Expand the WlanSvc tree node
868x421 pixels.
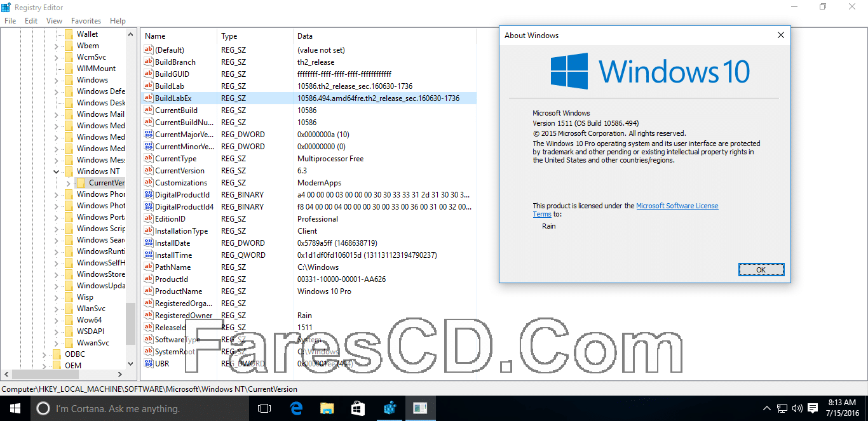tap(56, 309)
